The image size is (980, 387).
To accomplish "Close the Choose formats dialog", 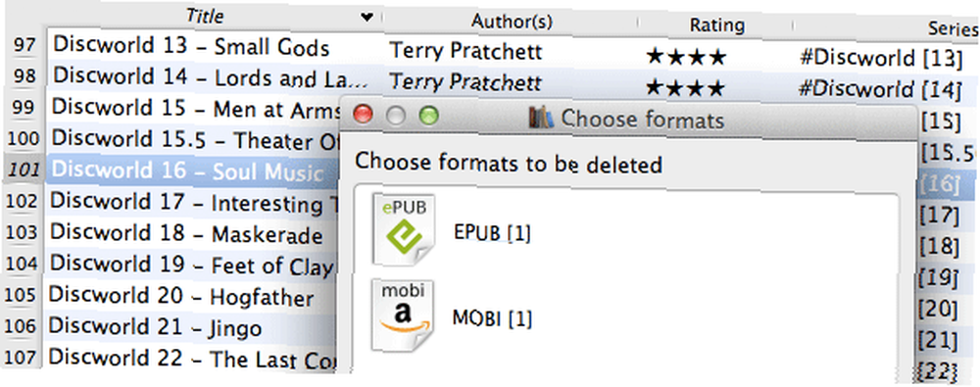I will [x=364, y=115].
